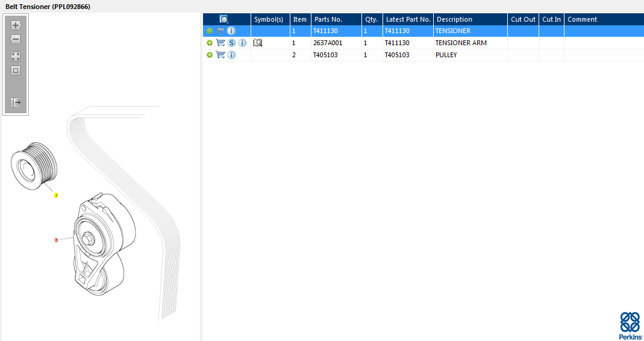Click the four-squares view icon in diagram toolbar
Screen dimensions: 644x341
[16, 57]
